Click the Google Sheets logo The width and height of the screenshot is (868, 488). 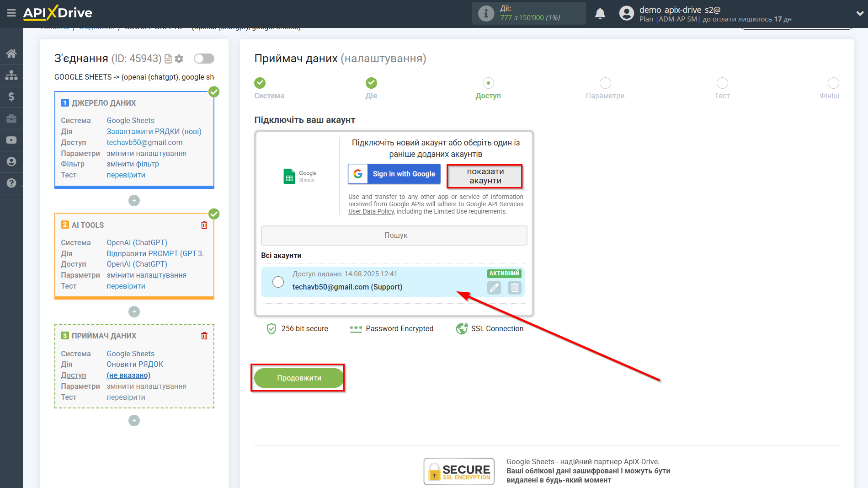click(x=299, y=176)
